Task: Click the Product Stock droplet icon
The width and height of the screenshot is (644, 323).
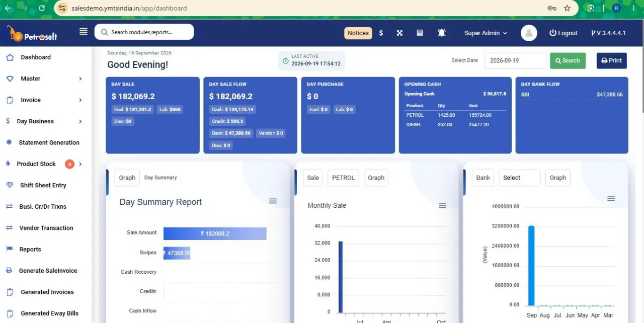Action: tap(8, 164)
